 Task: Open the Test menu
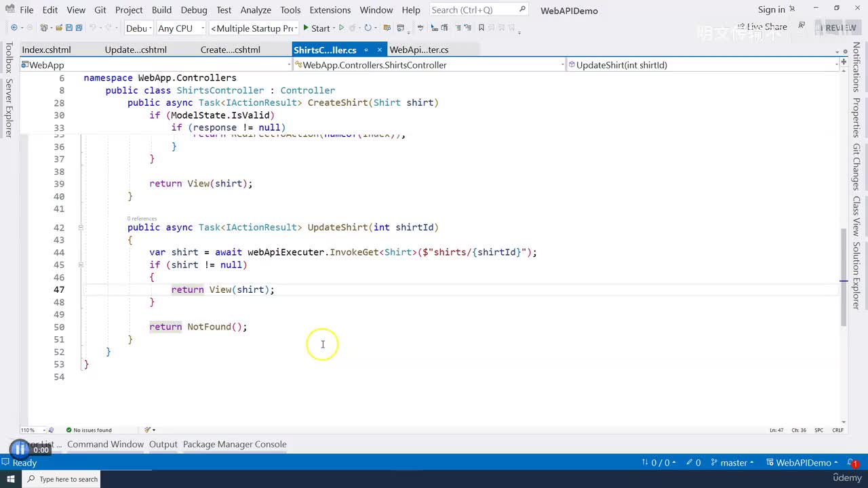click(x=224, y=10)
